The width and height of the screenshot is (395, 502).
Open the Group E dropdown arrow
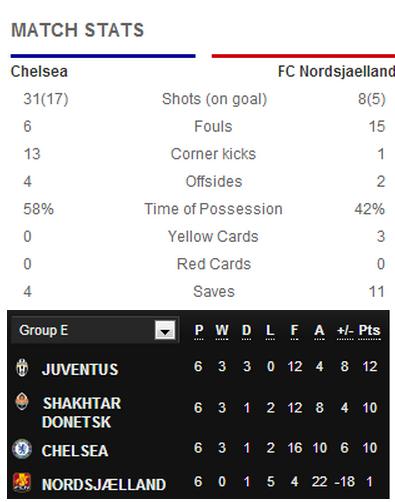(165, 330)
